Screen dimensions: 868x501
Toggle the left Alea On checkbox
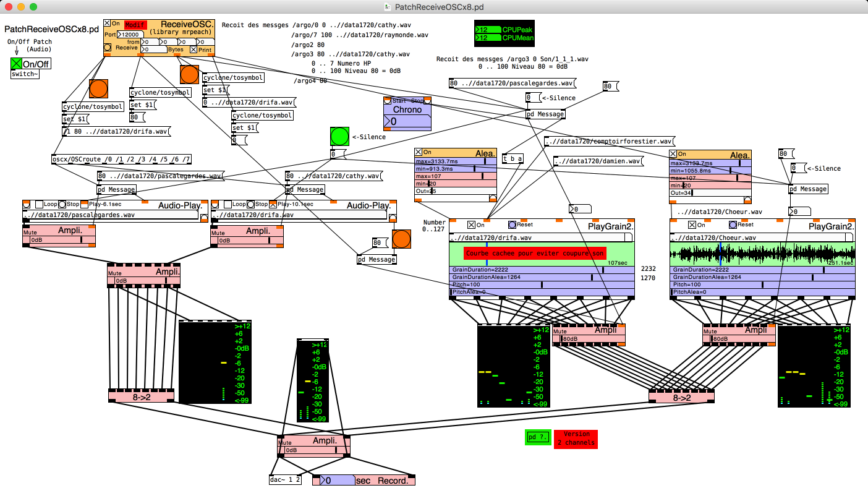click(x=418, y=152)
